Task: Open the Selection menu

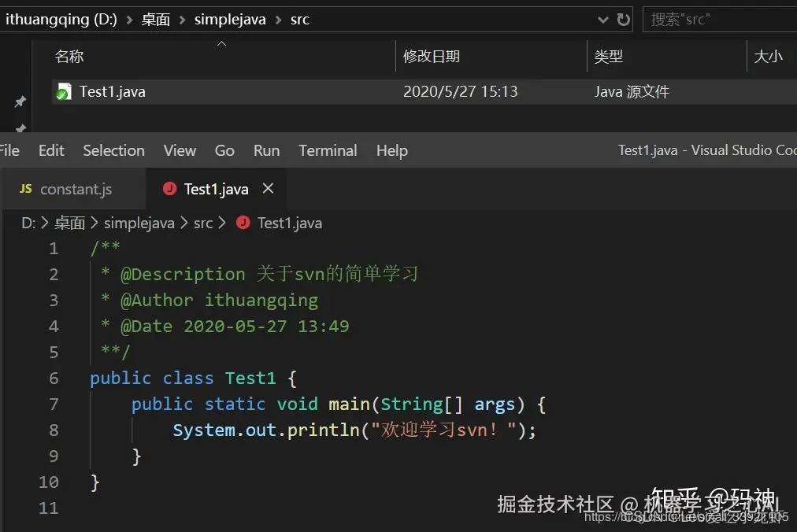Action: pos(114,151)
